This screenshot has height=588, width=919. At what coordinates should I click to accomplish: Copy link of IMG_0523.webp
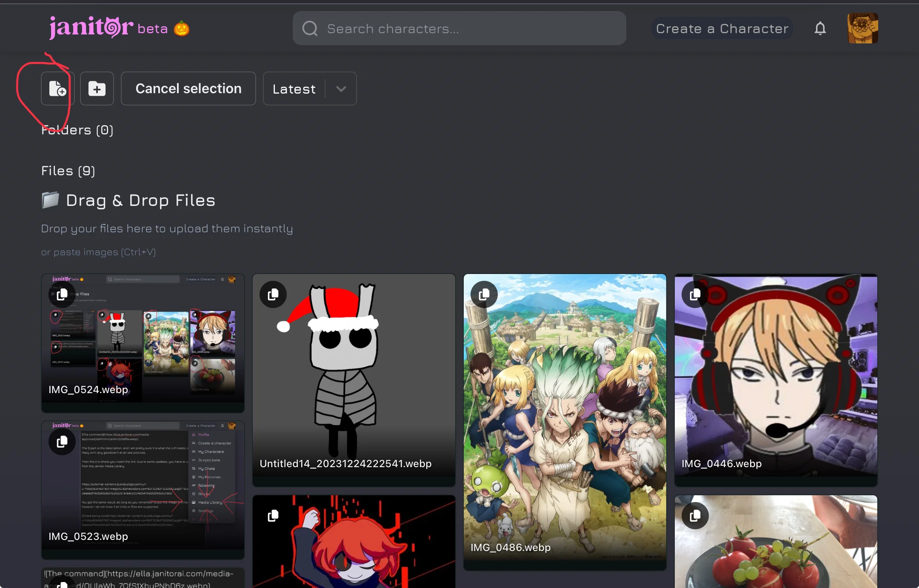62,442
